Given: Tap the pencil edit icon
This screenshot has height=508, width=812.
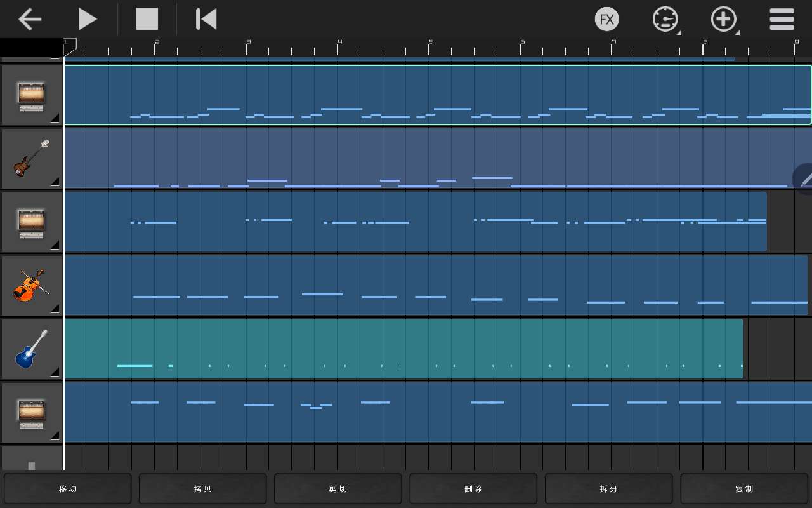Looking at the screenshot, I should click(804, 179).
